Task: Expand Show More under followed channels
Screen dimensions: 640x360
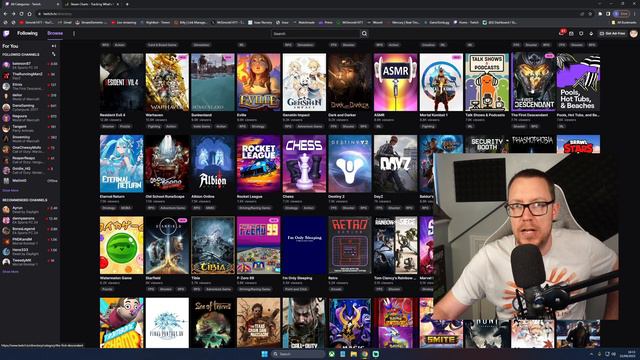Action: click(x=11, y=190)
